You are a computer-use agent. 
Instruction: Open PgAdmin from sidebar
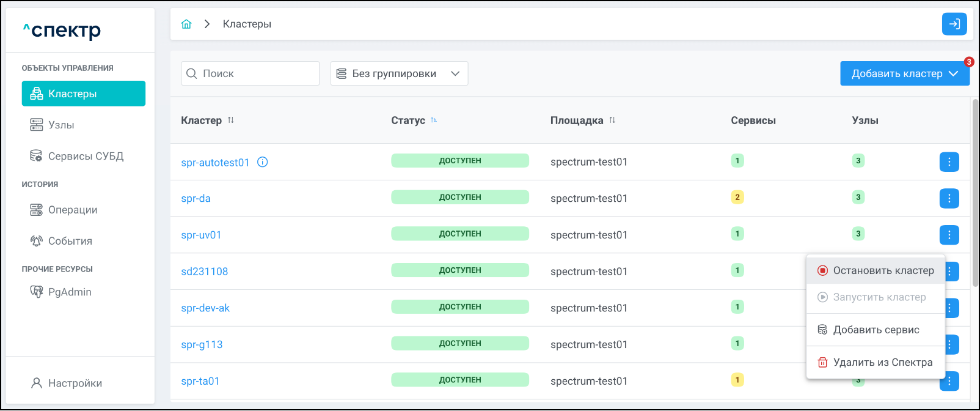[x=70, y=292]
